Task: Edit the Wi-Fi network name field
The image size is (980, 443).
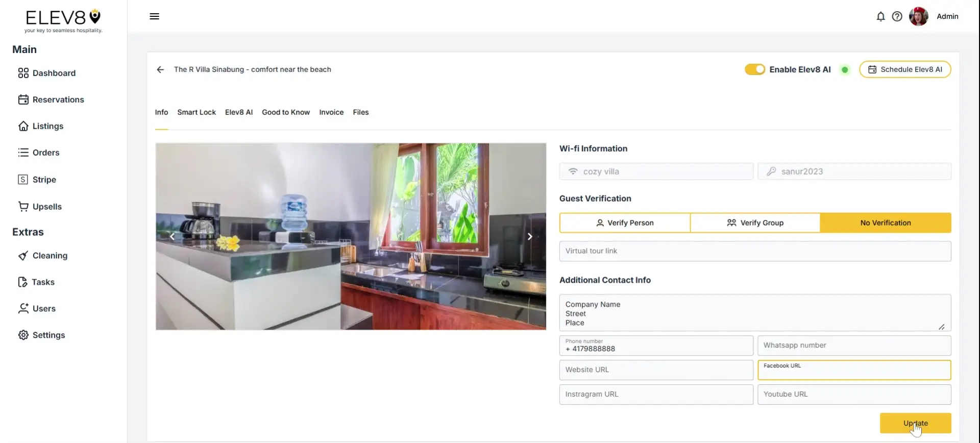Action: click(656, 171)
